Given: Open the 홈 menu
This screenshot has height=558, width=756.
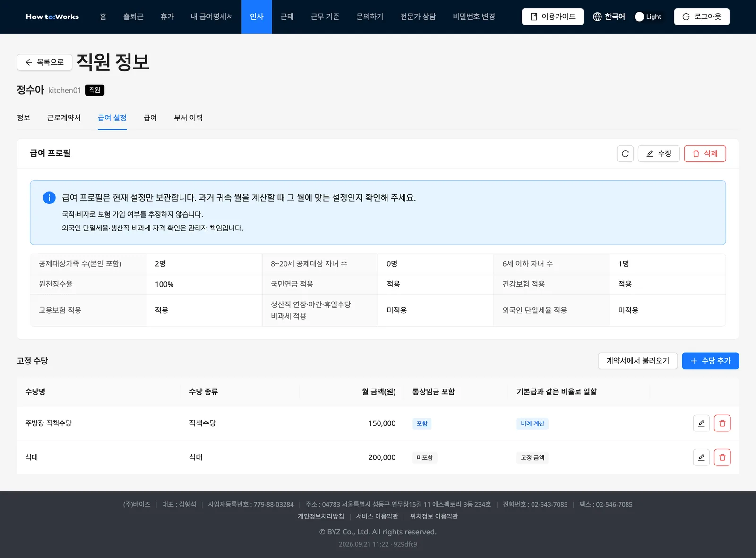Looking at the screenshot, I should point(103,17).
